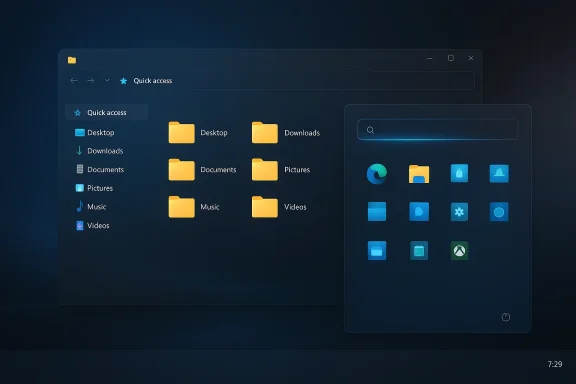Launch File Explorer from the start menu

point(419,174)
